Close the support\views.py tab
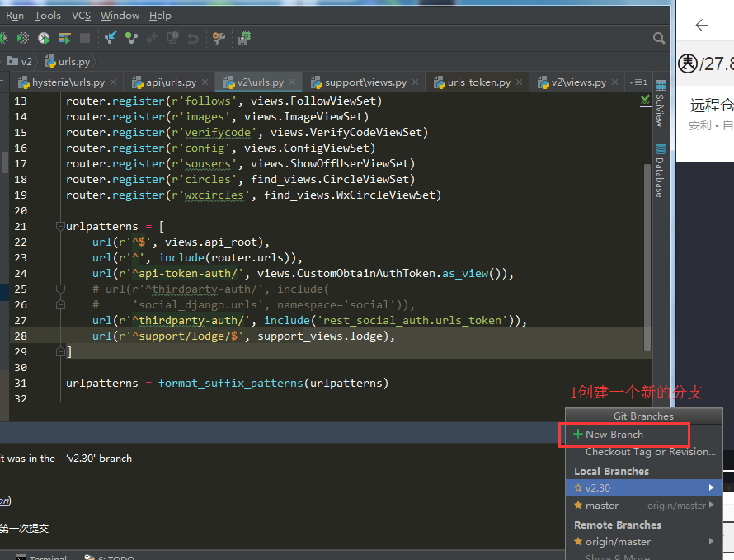This screenshot has width=734, height=560. pos(415,82)
